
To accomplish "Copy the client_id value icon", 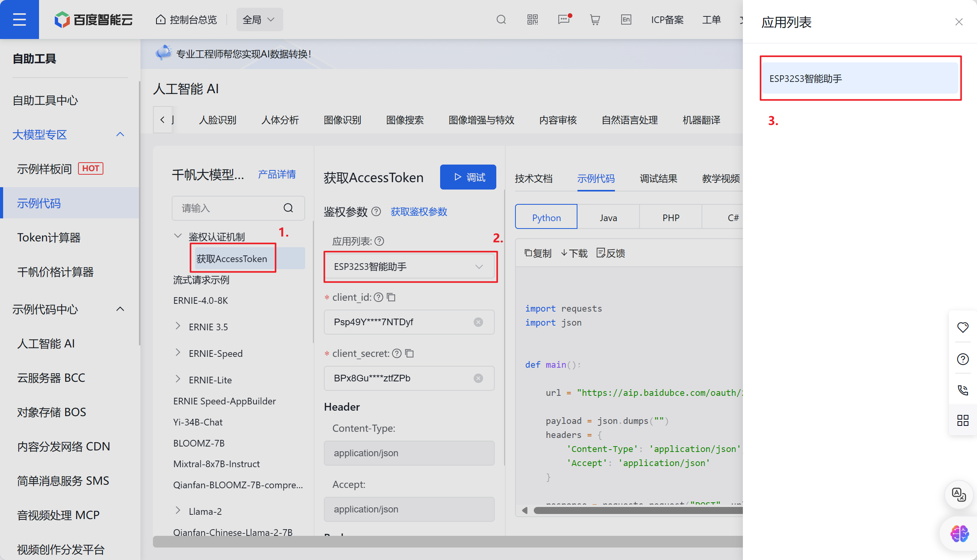I will point(391,297).
